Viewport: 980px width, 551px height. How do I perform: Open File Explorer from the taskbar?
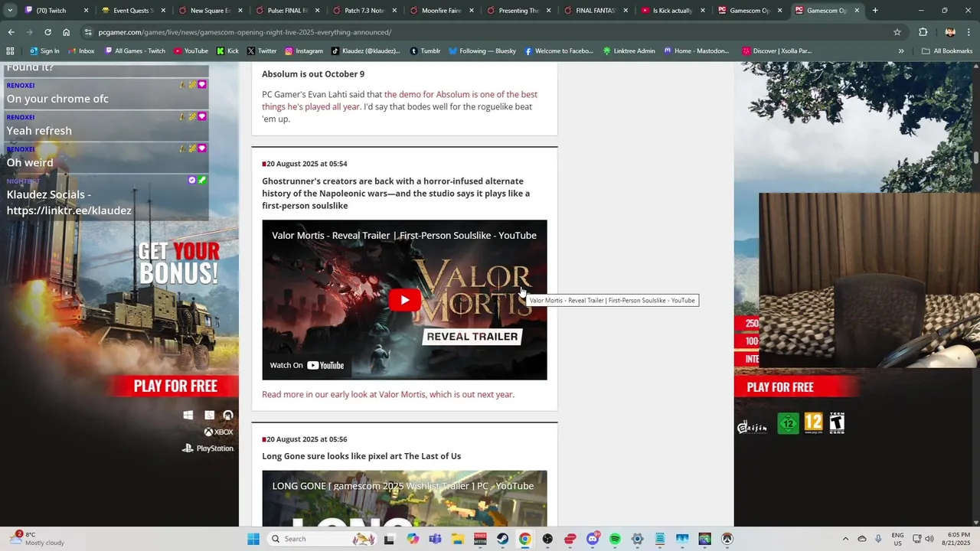(x=458, y=539)
